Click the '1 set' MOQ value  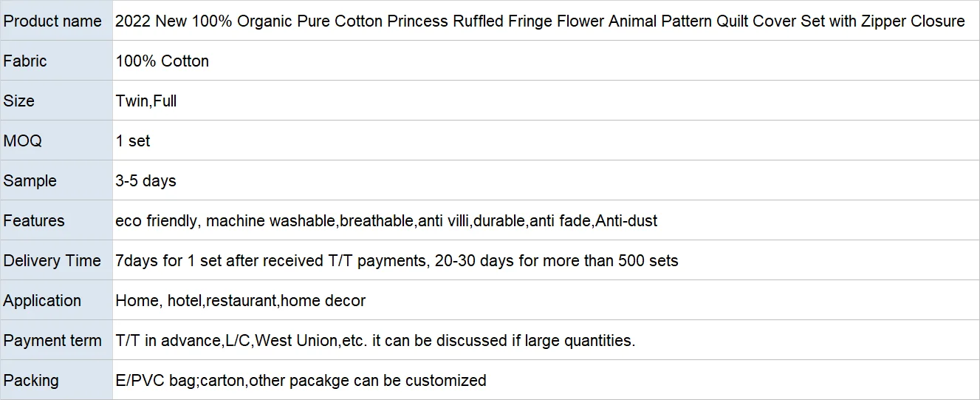point(133,140)
